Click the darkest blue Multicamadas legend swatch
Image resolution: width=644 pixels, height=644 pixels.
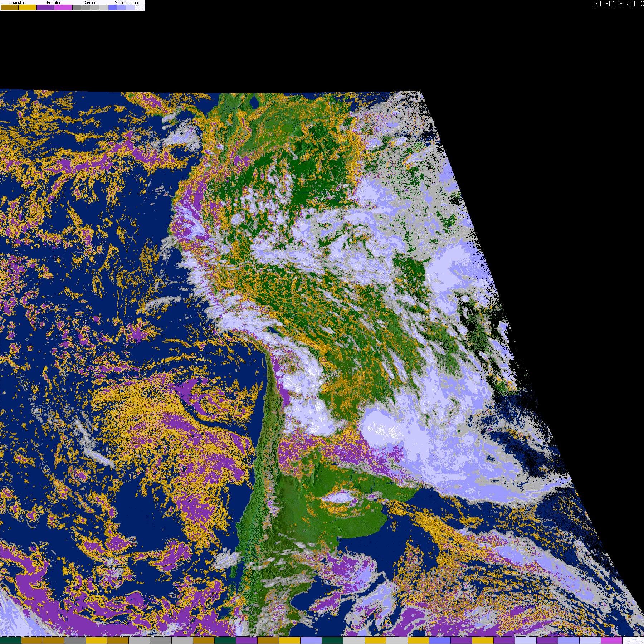pyautogui.click(x=113, y=7)
